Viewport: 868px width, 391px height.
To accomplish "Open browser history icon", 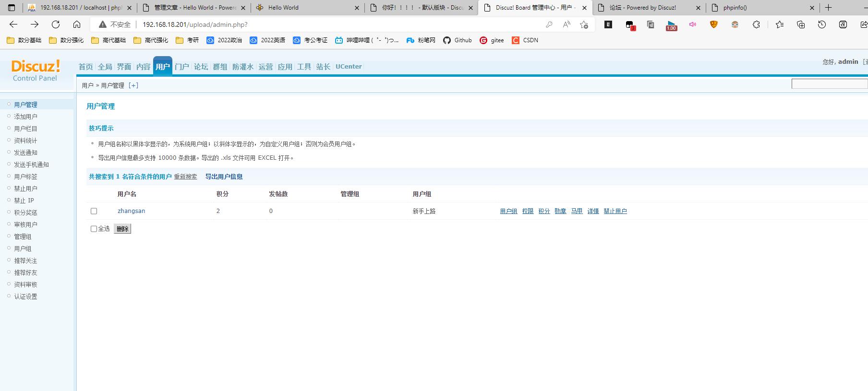I will coord(822,24).
